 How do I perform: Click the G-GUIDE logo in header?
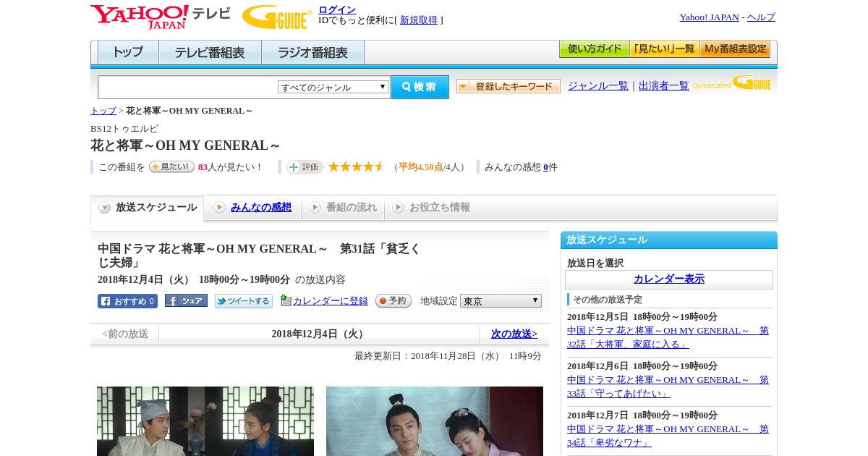[x=277, y=17]
